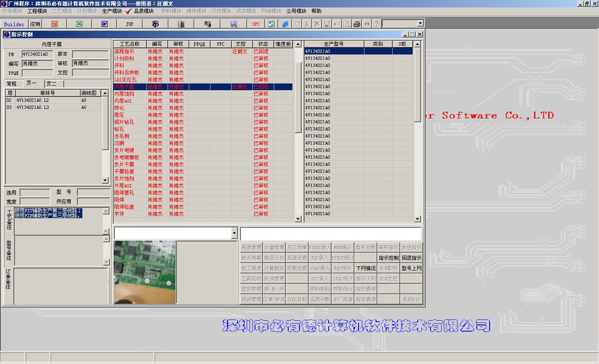Click the 下网情况 button
The width and height of the screenshot is (599, 364).
[x=366, y=268]
